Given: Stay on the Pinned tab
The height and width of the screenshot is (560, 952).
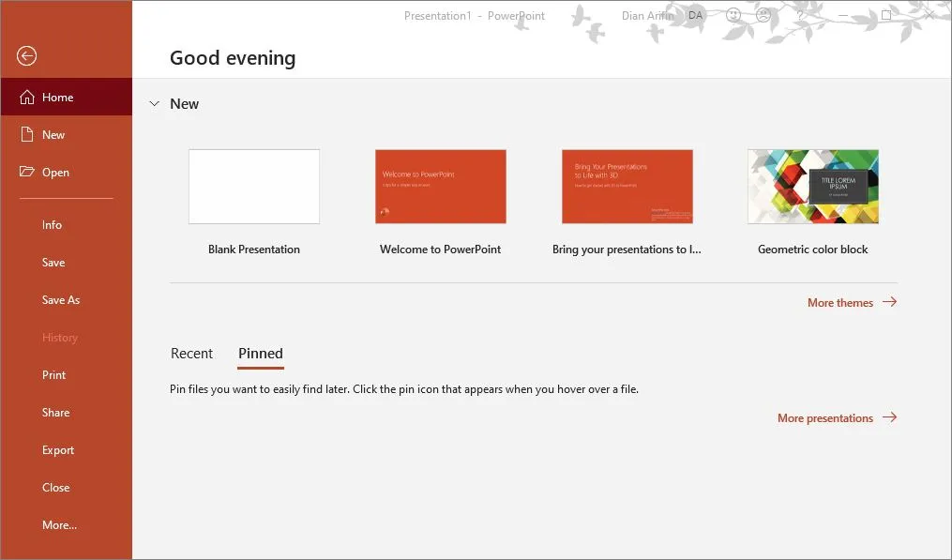Looking at the screenshot, I should click(x=260, y=354).
